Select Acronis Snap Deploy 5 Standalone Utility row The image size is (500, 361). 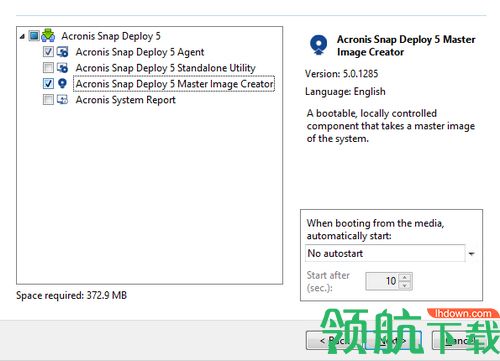tap(165, 68)
